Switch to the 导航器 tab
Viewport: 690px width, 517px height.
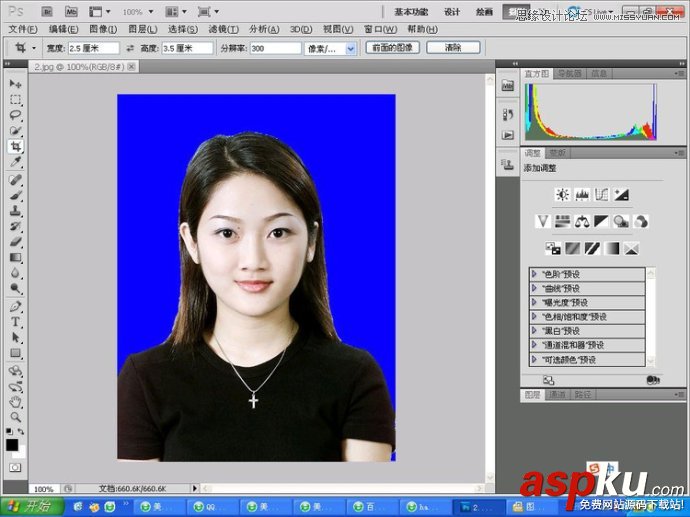[x=570, y=73]
